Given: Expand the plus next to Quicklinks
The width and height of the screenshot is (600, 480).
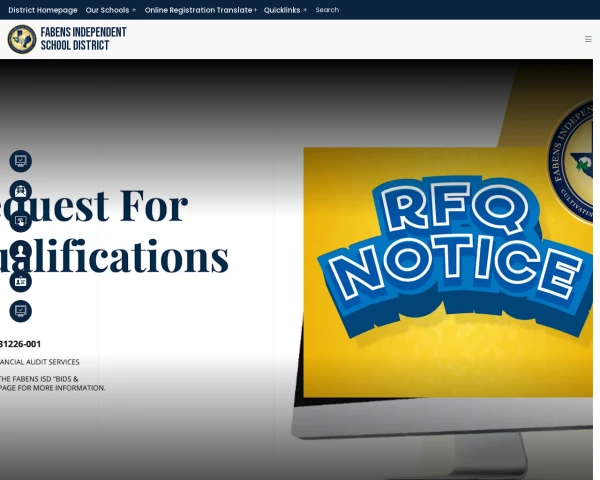Looking at the screenshot, I should click(x=305, y=10).
